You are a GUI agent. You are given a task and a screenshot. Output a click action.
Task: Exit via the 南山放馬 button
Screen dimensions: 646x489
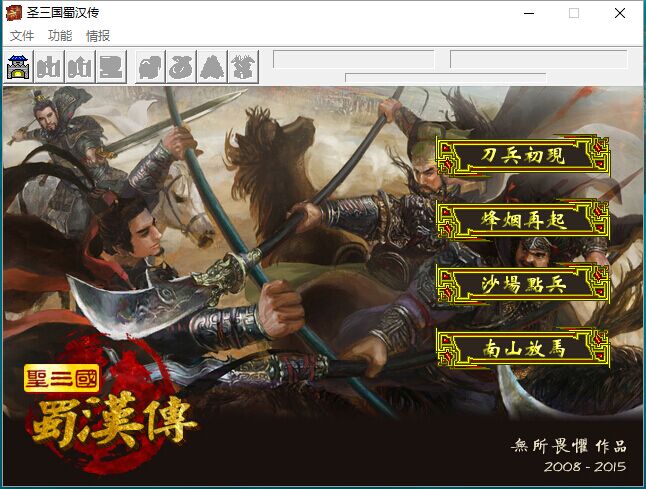click(x=523, y=347)
